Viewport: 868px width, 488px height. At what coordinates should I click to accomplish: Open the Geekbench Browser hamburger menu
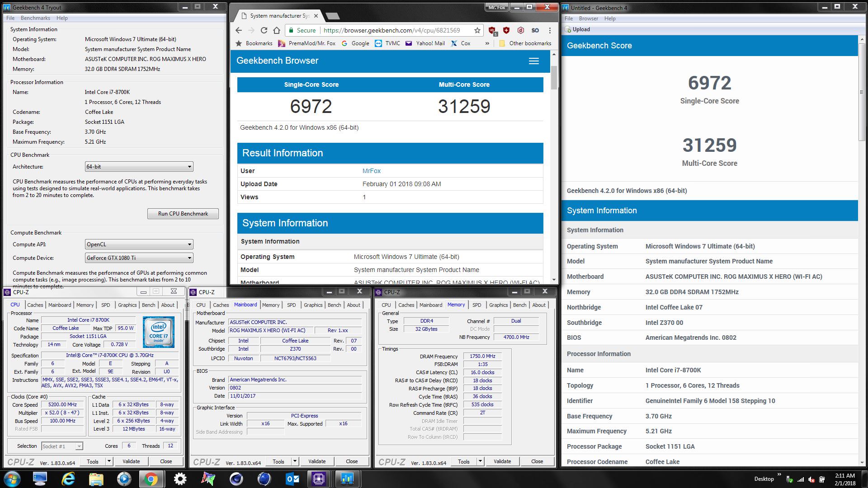534,61
